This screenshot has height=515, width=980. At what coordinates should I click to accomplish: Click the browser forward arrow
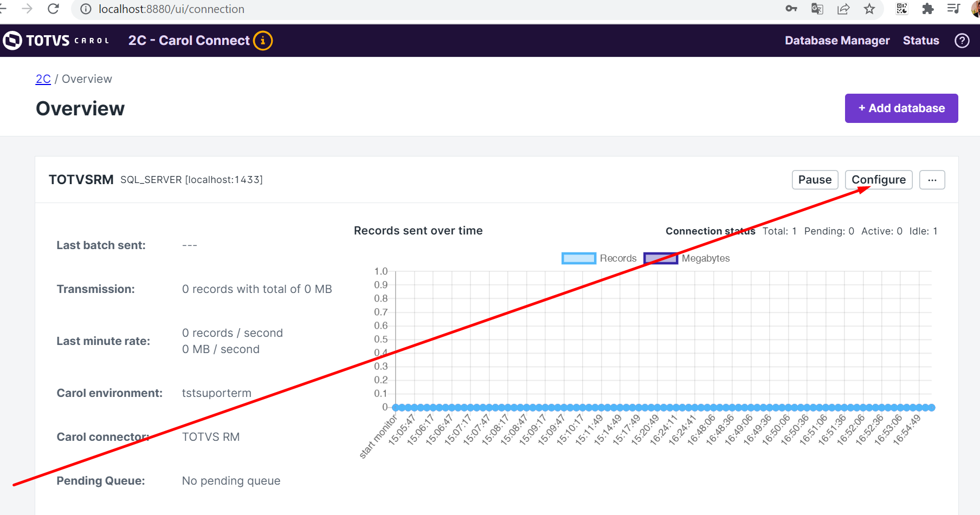(x=27, y=9)
